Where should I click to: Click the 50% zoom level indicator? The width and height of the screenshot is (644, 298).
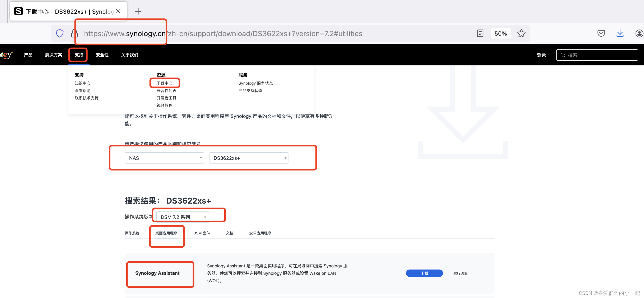point(500,33)
